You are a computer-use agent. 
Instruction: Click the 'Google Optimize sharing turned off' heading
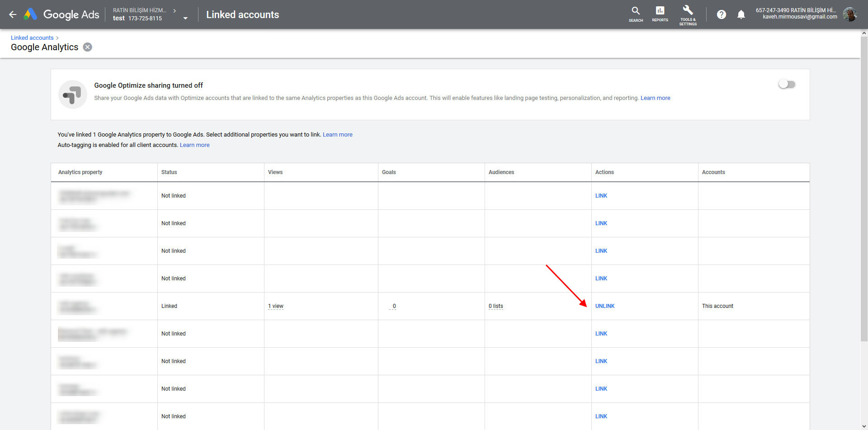148,85
